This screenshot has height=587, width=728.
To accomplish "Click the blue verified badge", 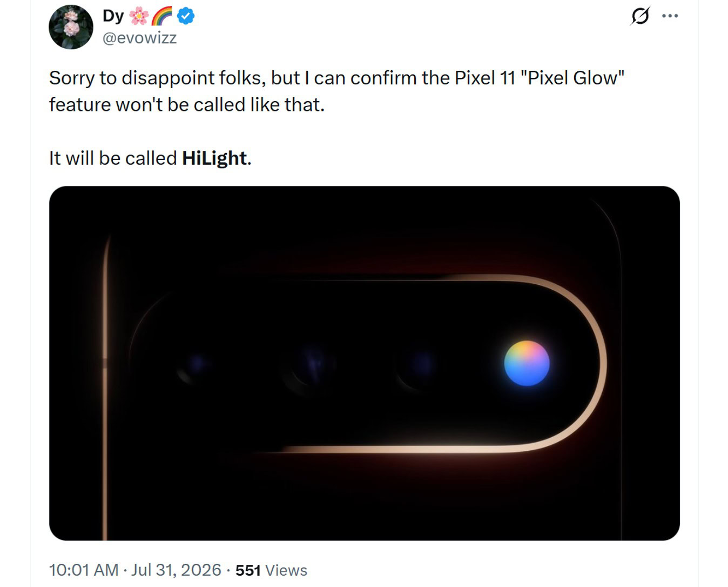I will coord(186,16).
